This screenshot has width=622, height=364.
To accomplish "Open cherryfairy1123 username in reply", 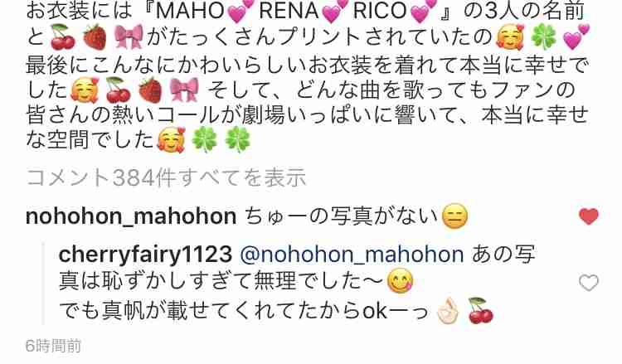I will [x=145, y=254].
